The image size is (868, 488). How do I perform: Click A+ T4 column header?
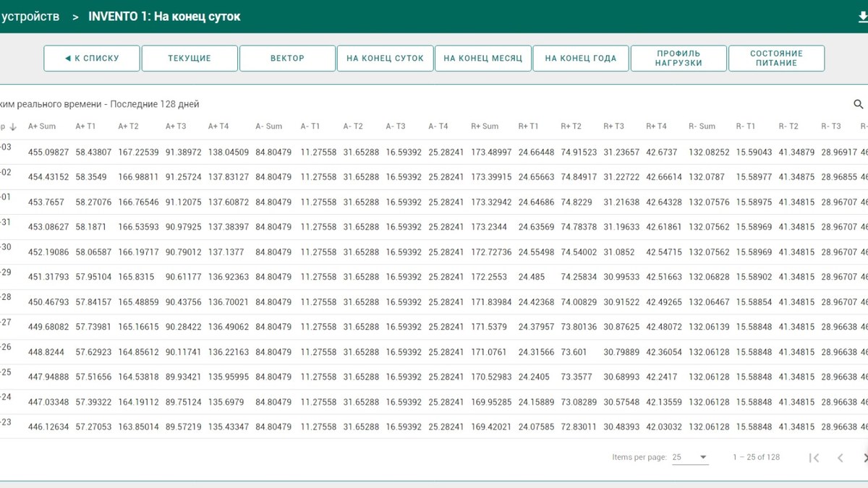(218, 127)
